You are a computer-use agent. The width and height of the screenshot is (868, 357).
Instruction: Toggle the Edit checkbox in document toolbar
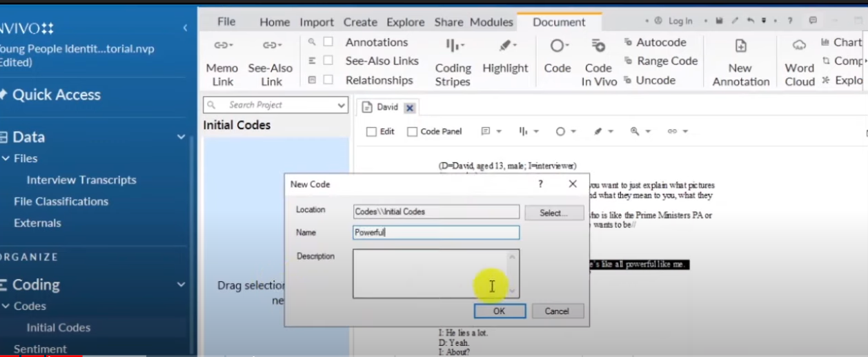pyautogui.click(x=371, y=131)
